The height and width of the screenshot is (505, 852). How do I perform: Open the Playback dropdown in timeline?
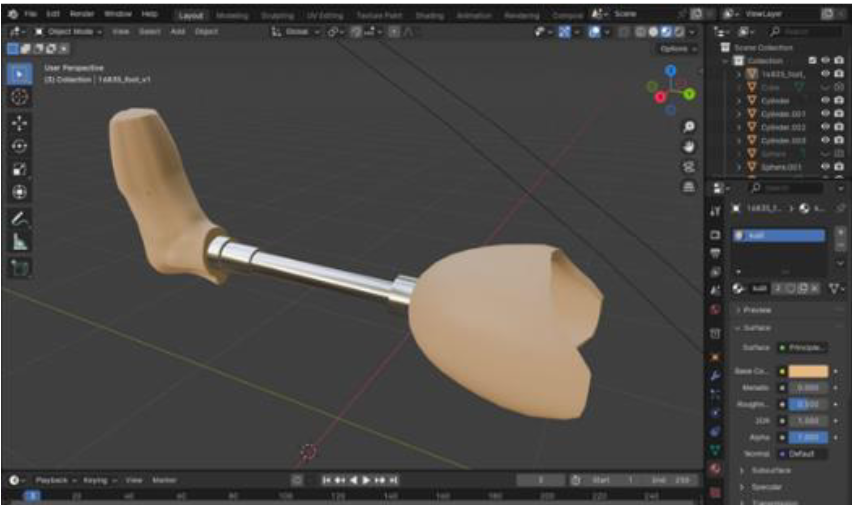[x=54, y=480]
